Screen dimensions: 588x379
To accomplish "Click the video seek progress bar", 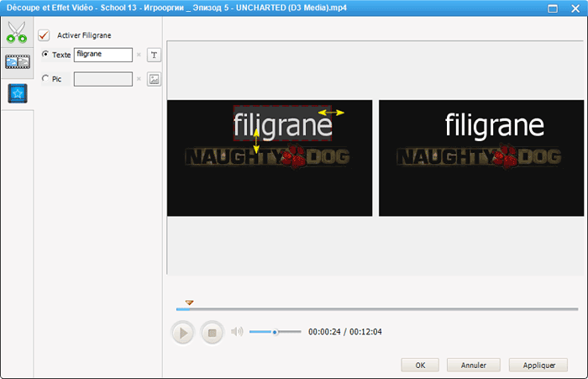I will pyautogui.click(x=377, y=309).
